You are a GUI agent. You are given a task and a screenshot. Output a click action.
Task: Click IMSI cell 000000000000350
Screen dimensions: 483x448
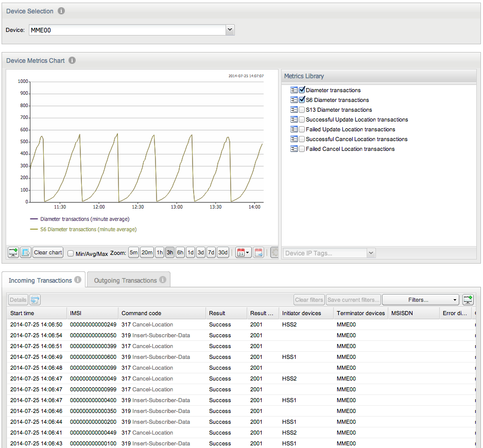click(x=93, y=411)
